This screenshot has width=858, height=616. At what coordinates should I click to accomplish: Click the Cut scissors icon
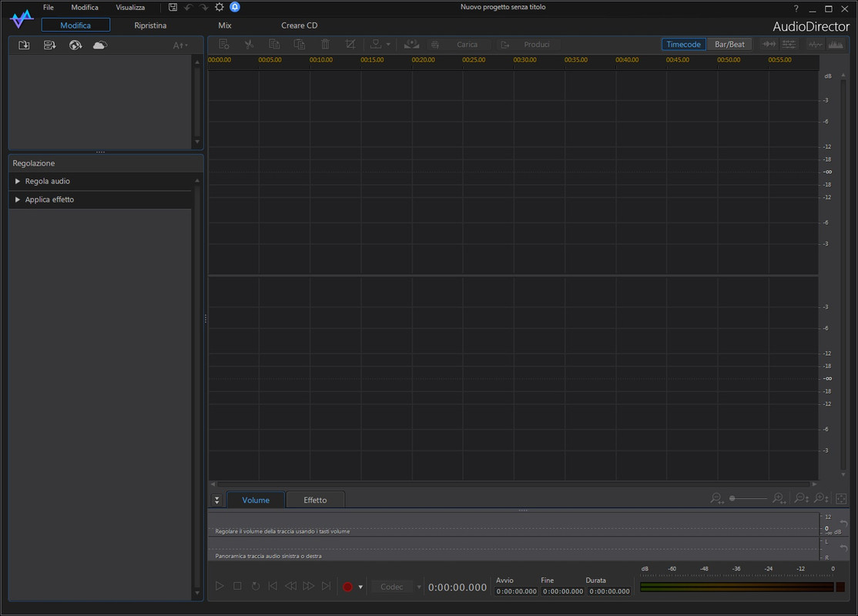click(249, 45)
